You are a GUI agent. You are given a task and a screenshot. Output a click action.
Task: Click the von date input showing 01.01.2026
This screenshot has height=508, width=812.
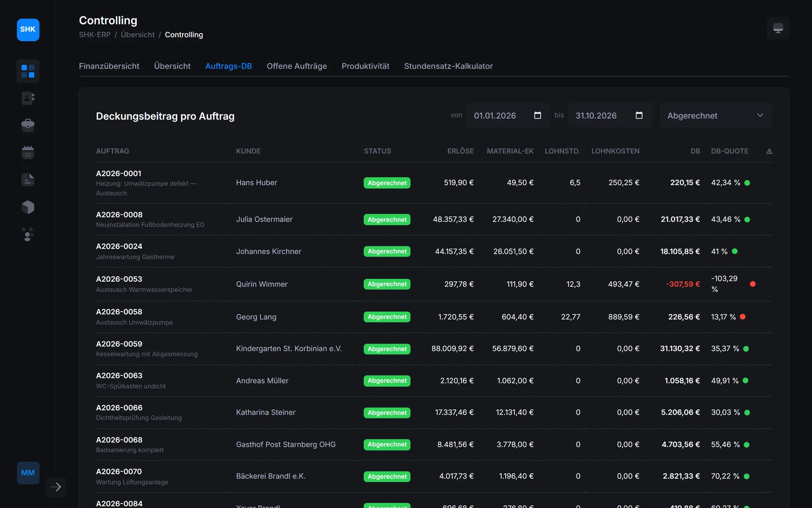(x=508, y=116)
